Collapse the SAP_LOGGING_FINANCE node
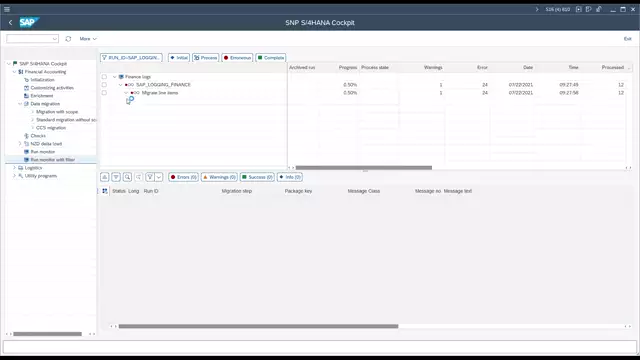 tap(120, 85)
